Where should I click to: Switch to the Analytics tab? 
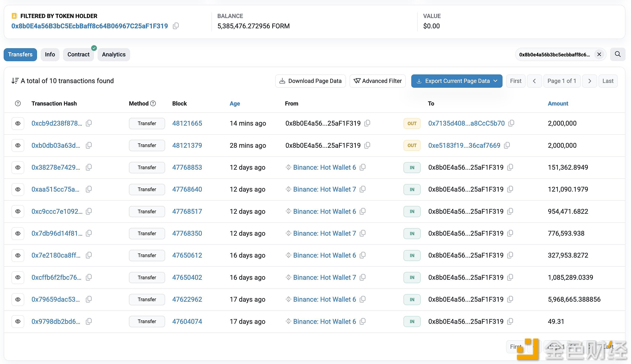tap(114, 55)
